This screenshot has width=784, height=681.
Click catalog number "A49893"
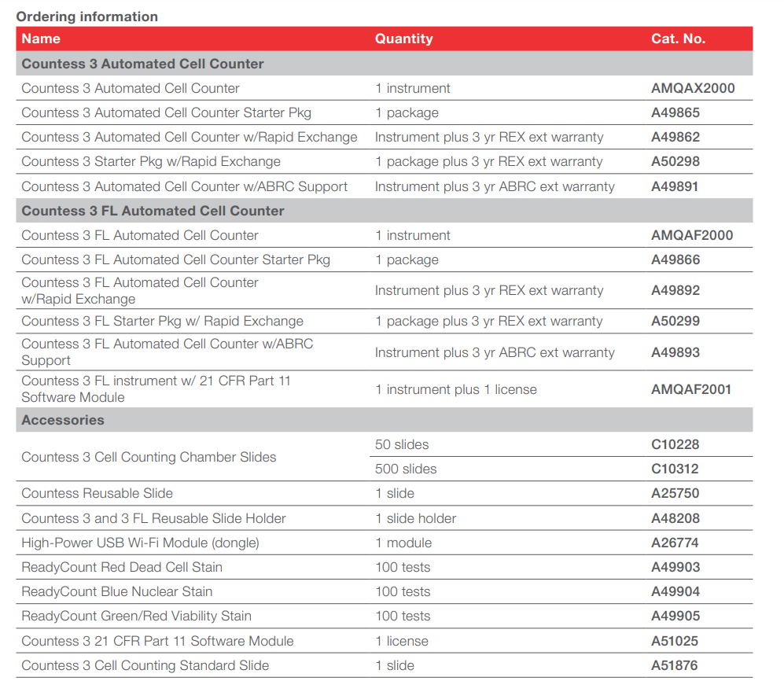(x=675, y=352)
